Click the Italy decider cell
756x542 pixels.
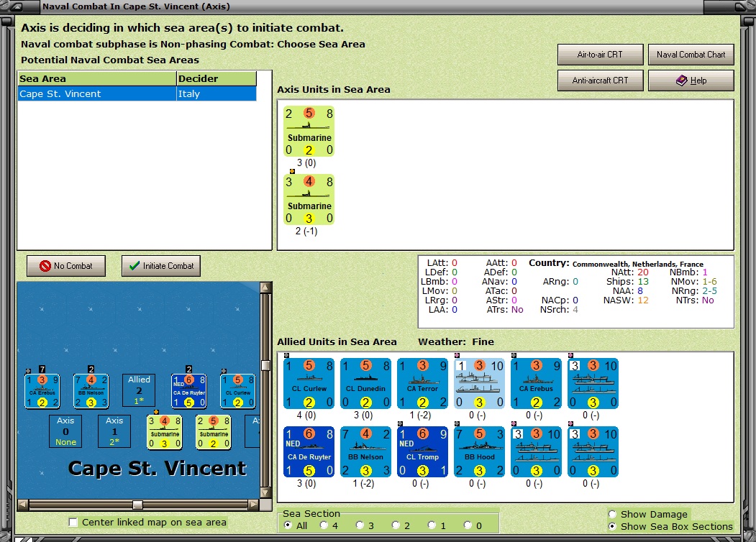tap(217, 94)
